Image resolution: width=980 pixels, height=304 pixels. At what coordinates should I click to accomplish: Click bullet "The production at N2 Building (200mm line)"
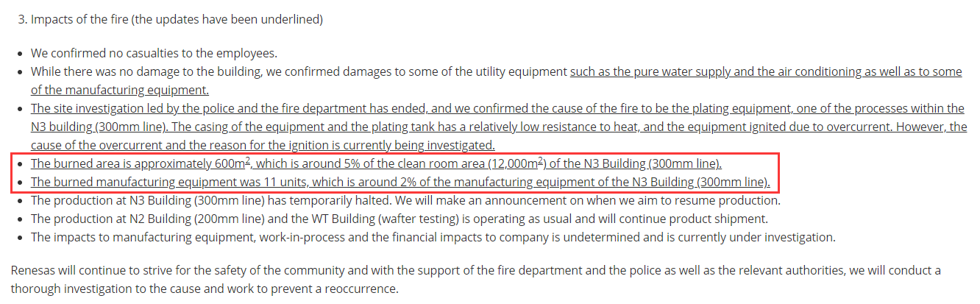tap(400, 219)
